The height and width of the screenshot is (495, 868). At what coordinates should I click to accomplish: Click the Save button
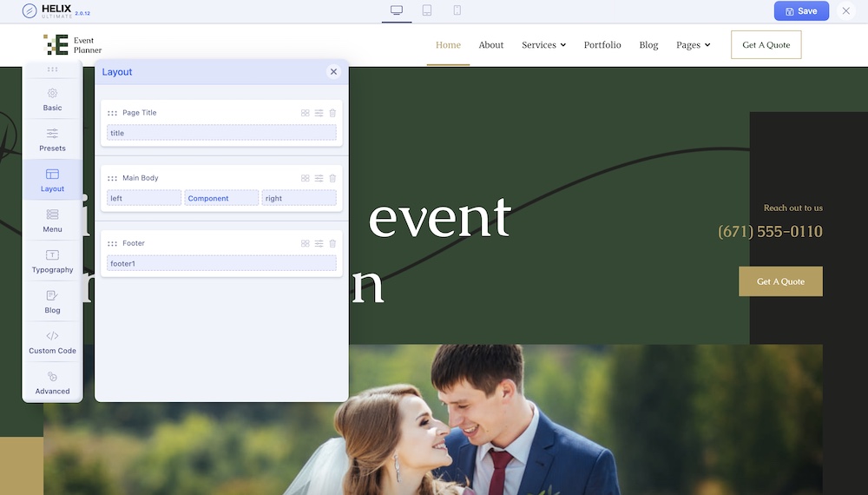(x=800, y=11)
